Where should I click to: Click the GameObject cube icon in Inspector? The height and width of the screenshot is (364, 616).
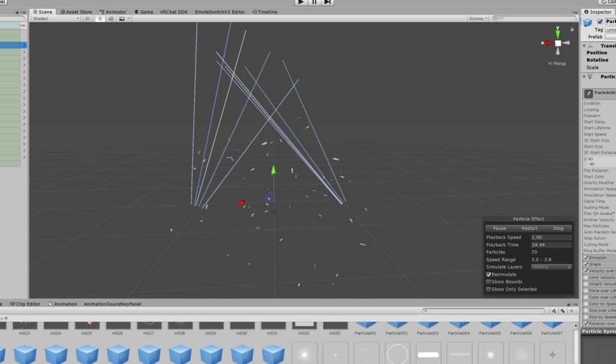[588, 22]
